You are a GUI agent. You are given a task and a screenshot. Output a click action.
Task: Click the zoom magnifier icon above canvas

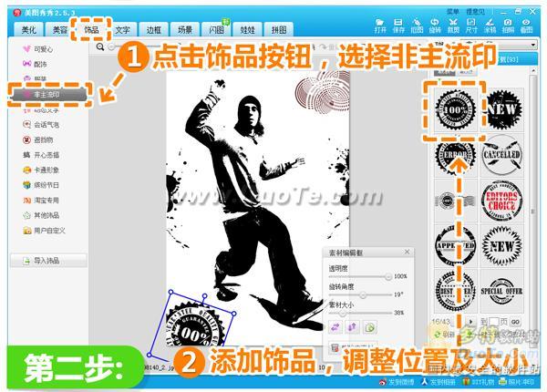tap(100, 47)
